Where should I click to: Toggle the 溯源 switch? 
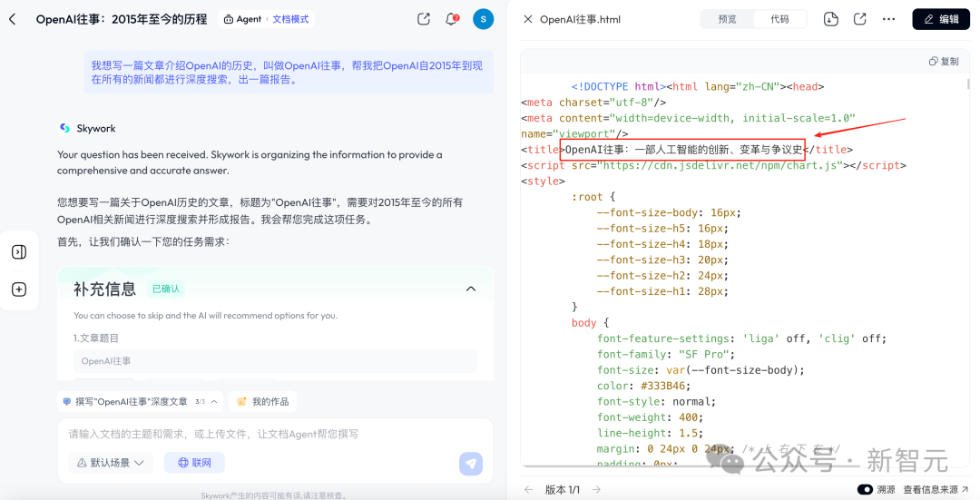pos(865,489)
